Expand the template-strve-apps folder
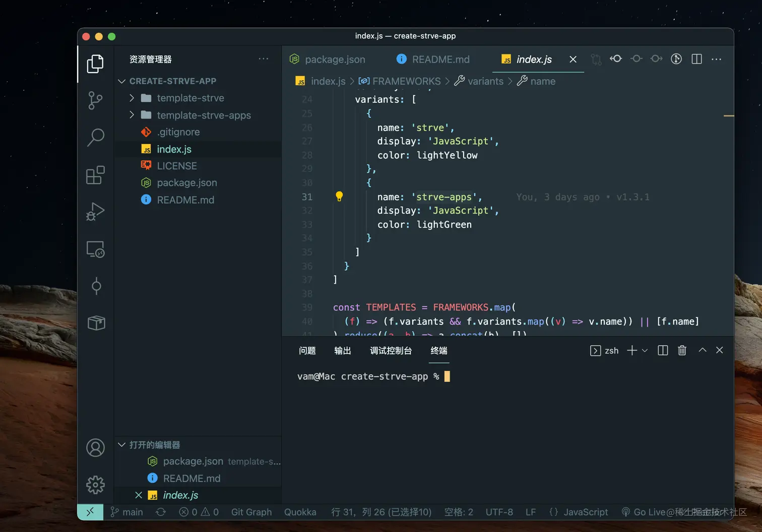Screen dimensions: 762x532 (132, 115)
